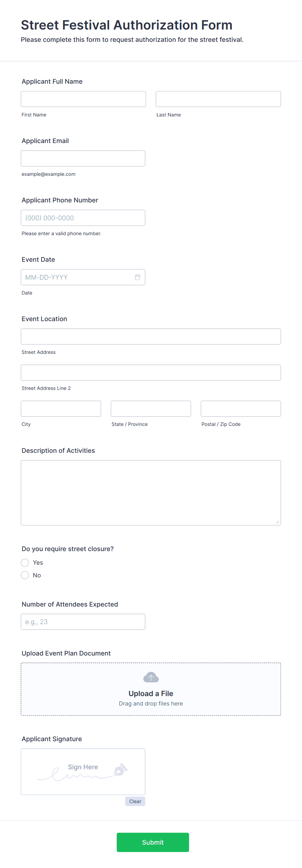Submit the festival authorization form
This screenshot has height=868, width=302.
point(153,842)
